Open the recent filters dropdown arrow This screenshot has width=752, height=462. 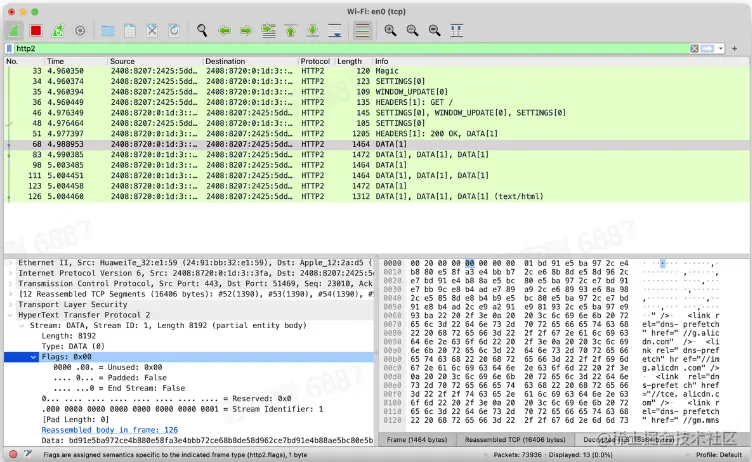(720, 48)
